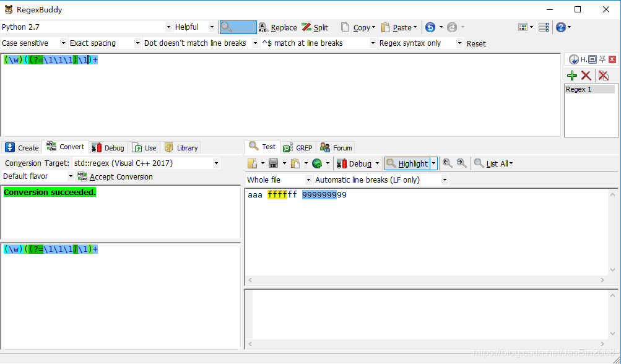Click the paste test subject clipboard icon
621x364 pixels.
click(295, 163)
